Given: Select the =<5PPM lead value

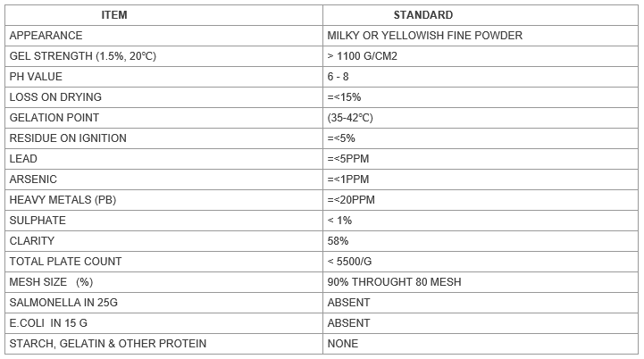Looking at the screenshot, I should pos(350,159).
